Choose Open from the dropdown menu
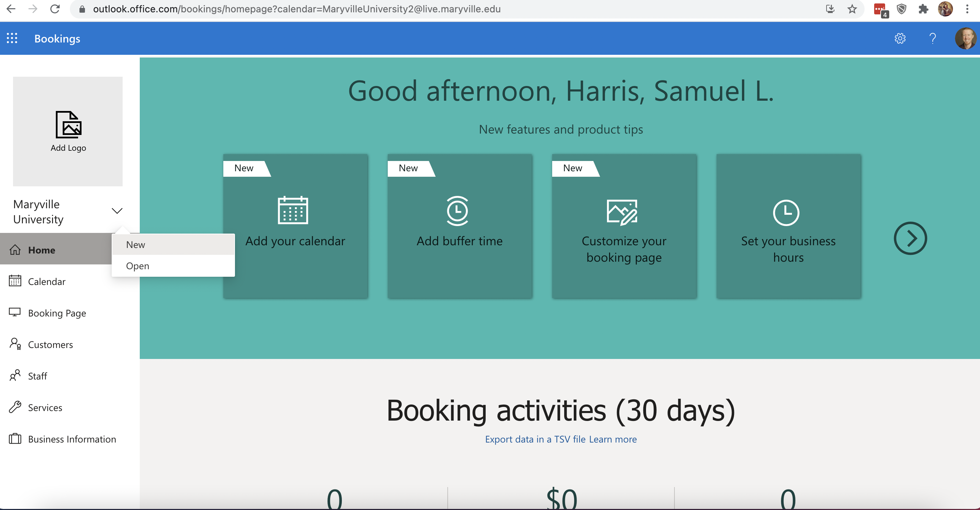 pos(137,266)
